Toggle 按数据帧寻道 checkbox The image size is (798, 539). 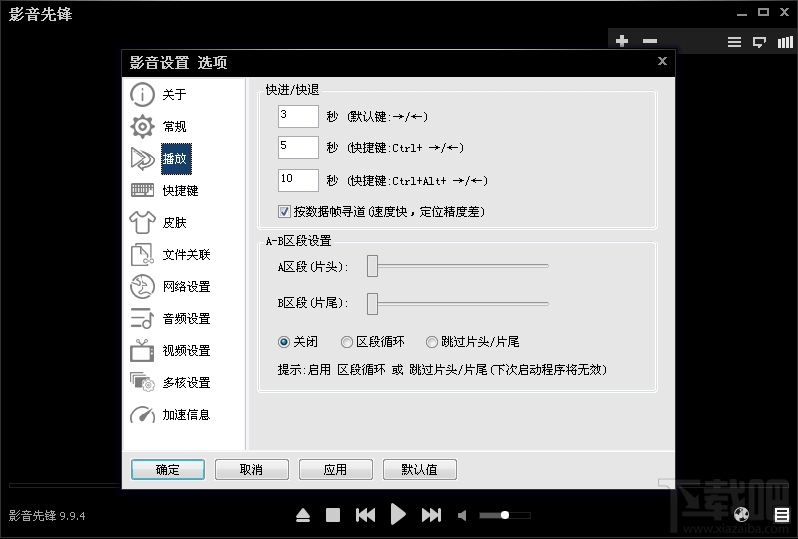coord(284,212)
